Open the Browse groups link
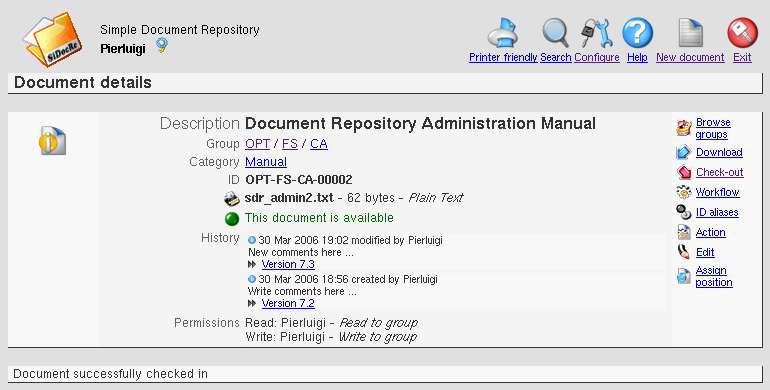Screen dimensions: 770x390 pos(713,128)
